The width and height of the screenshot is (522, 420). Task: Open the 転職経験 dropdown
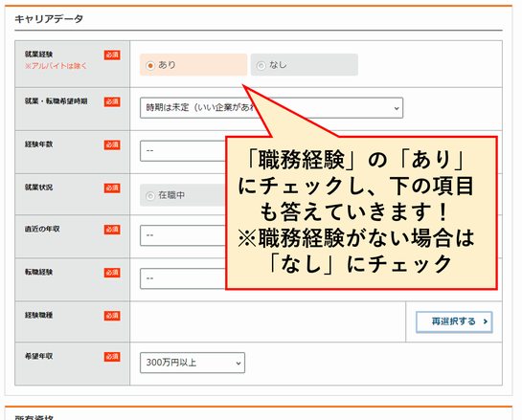click(183, 278)
